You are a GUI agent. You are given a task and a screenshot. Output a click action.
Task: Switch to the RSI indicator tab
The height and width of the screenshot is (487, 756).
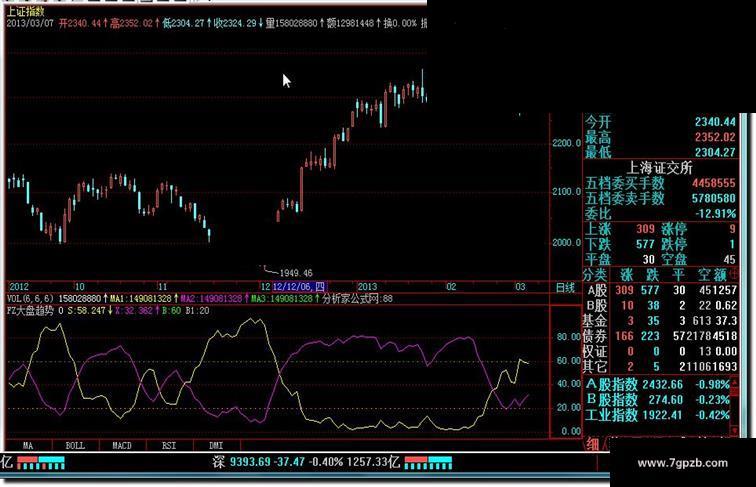[x=169, y=446]
